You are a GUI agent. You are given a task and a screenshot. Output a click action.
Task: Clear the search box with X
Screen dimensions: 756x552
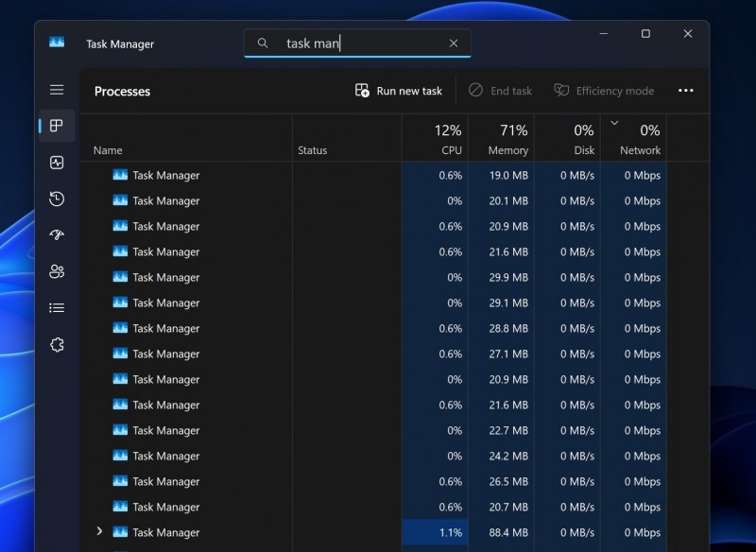point(454,43)
